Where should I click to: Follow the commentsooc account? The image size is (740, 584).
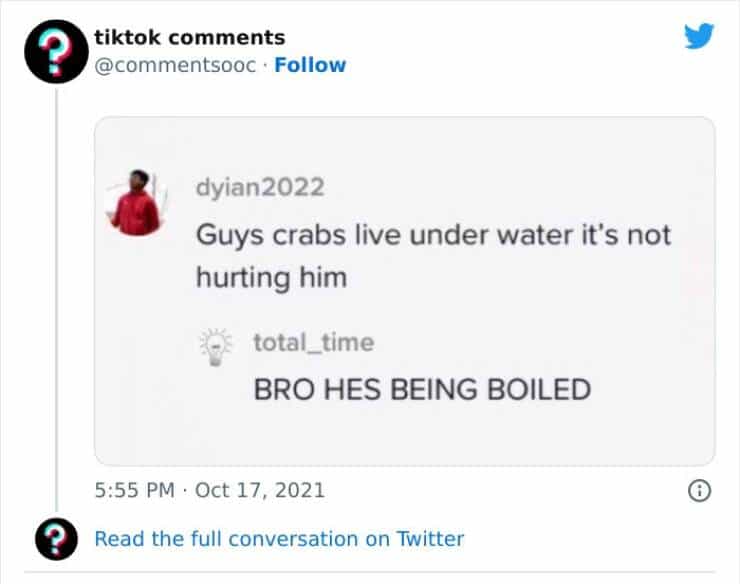(310, 65)
